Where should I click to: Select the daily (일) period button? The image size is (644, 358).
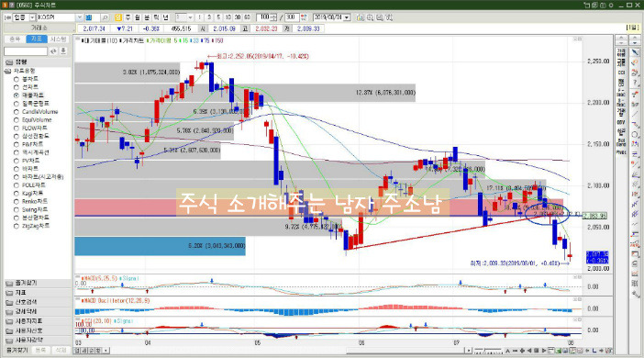point(118,17)
